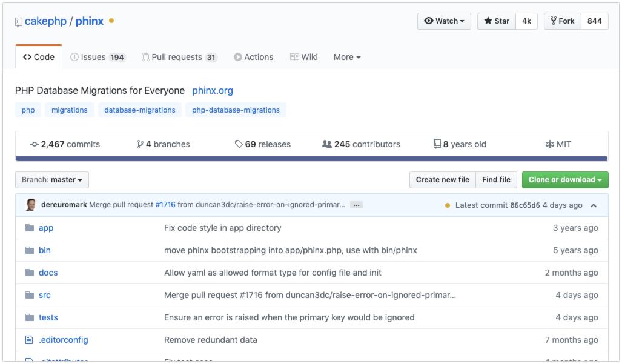This screenshot has width=622, height=364.
Task: Open the docs directory
Action: click(48, 273)
